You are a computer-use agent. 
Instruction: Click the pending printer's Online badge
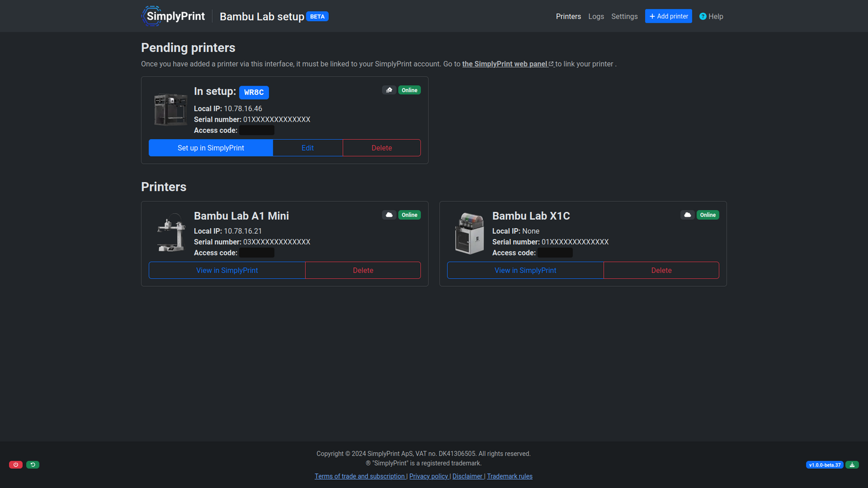[x=410, y=90]
